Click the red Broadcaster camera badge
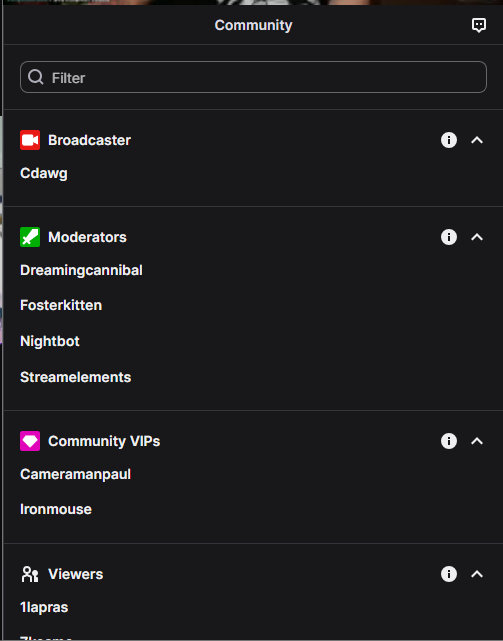The image size is (503, 641). pyautogui.click(x=30, y=140)
